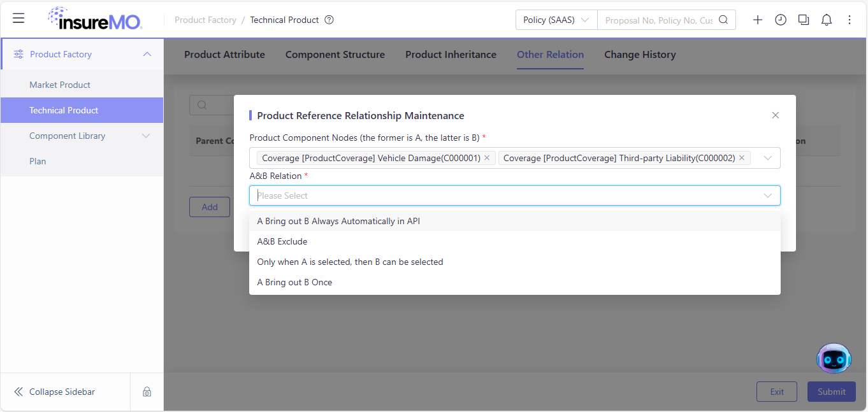868x412 pixels.
Task: Click the Technical Product breadcrumb text
Action: tap(284, 20)
